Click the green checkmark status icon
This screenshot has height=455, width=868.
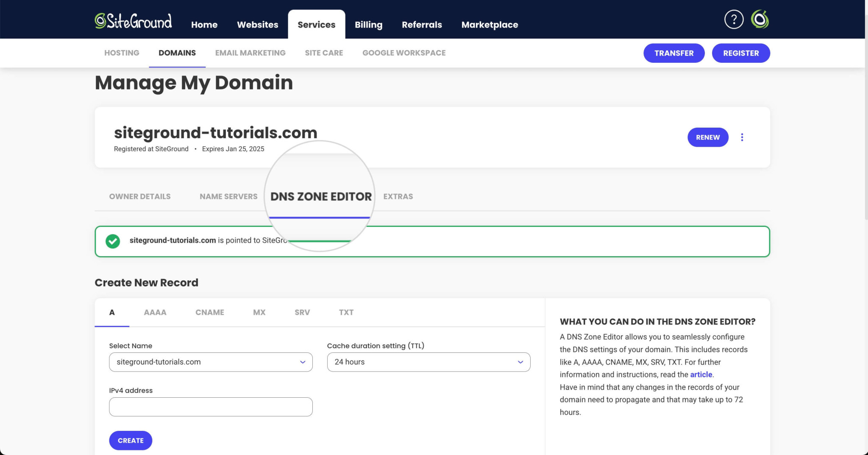[x=113, y=241]
